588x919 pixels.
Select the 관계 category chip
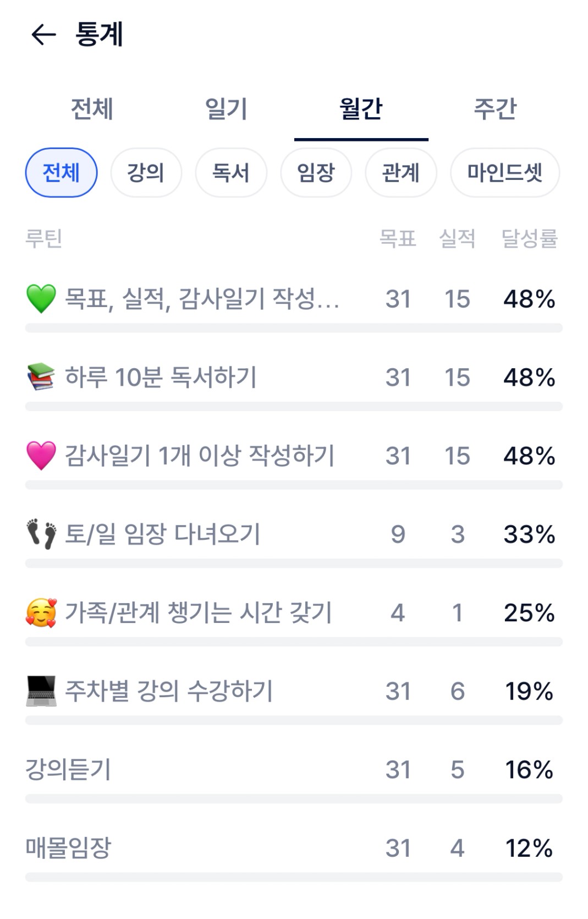[x=401, y=173]
